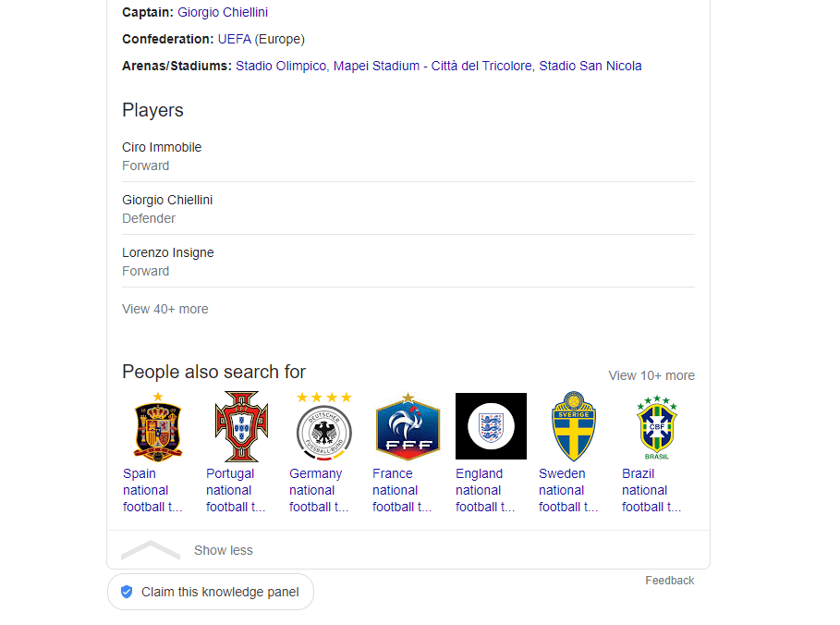Expand the View 40+ more players list

pos(164,309)
